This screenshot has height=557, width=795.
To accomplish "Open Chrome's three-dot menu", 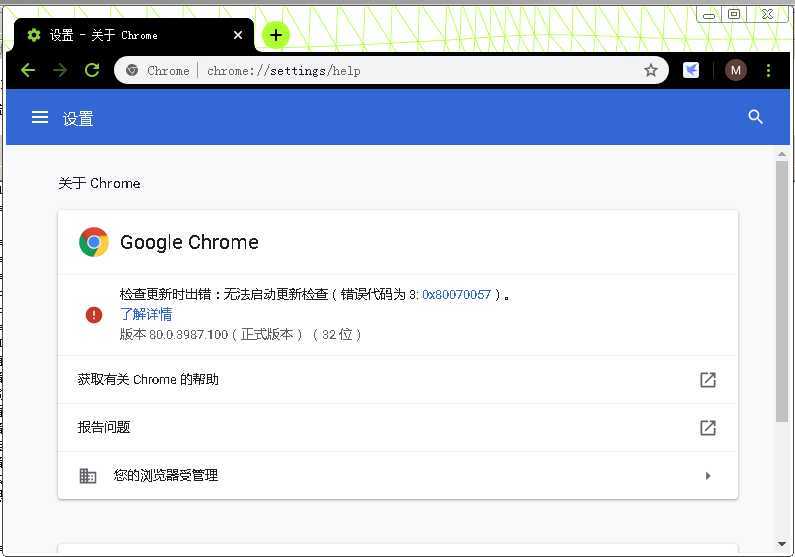I will [x=769, y=70].
